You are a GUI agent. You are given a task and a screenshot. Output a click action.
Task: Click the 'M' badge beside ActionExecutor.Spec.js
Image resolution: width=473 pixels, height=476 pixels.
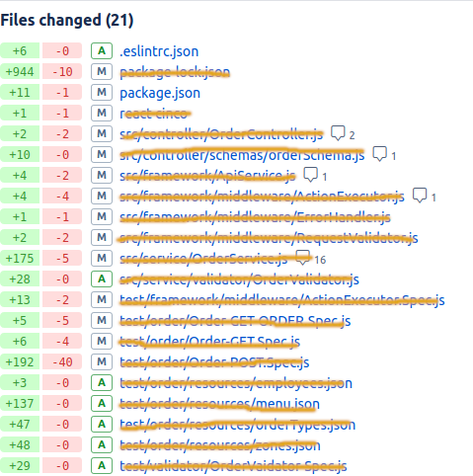(102, 300)
